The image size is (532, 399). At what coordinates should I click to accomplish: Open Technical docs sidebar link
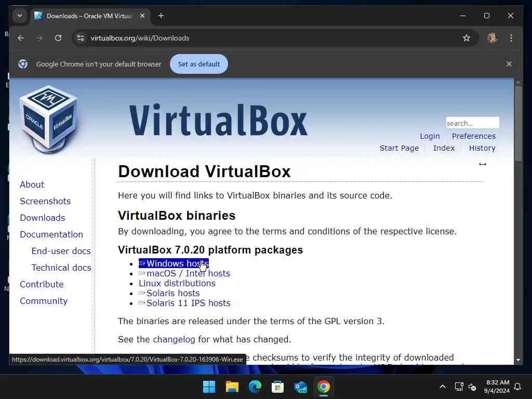coord(61,268)
